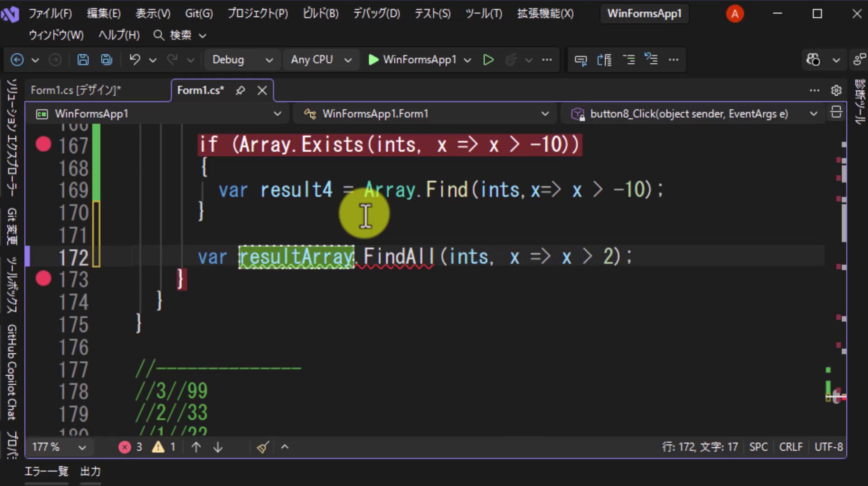The image size is (868, 486).
Task: Open editor settings gear icon
Action: pos(836,90)
